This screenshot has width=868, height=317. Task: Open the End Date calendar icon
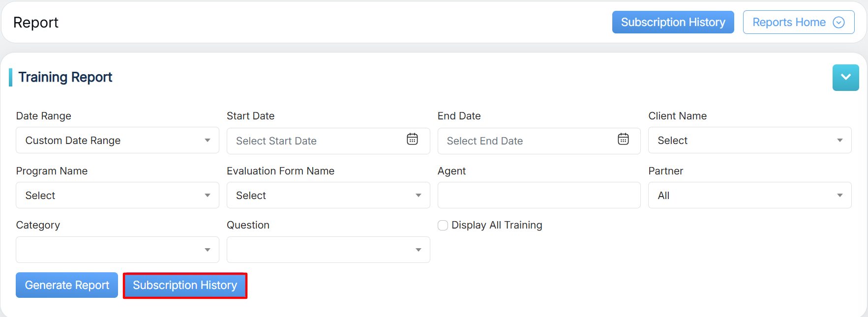point(623,140)
